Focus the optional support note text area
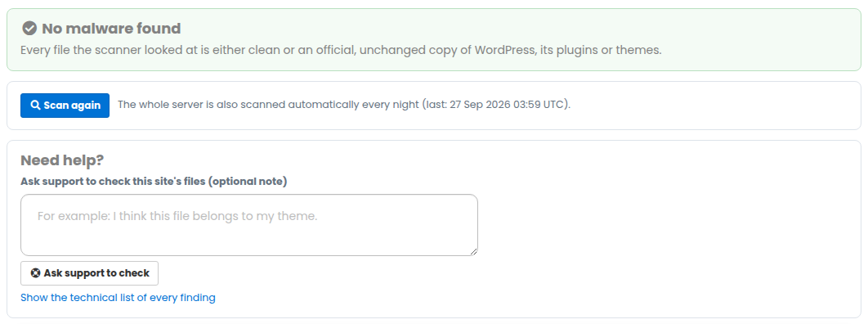The height and width of the screenshot is (324, 868). coord(249,225)
